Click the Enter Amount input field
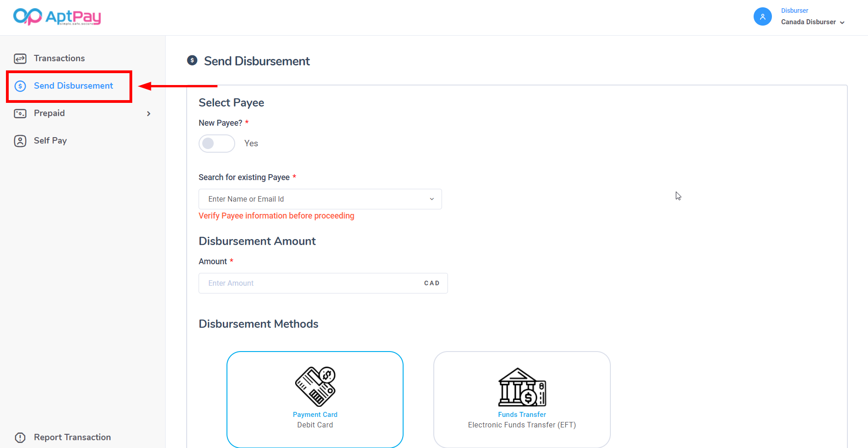Screen dimensions: 868x448 click(x=311, y=283)
